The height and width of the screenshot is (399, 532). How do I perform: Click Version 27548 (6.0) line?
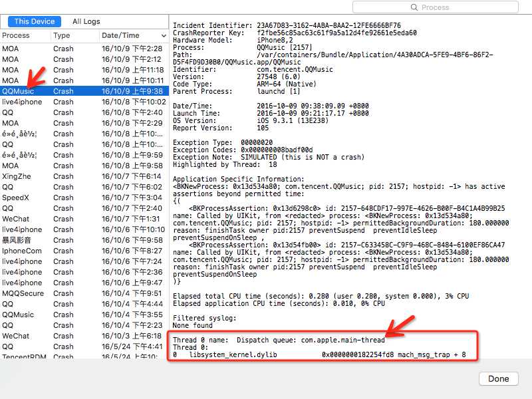tap(237, 76)
